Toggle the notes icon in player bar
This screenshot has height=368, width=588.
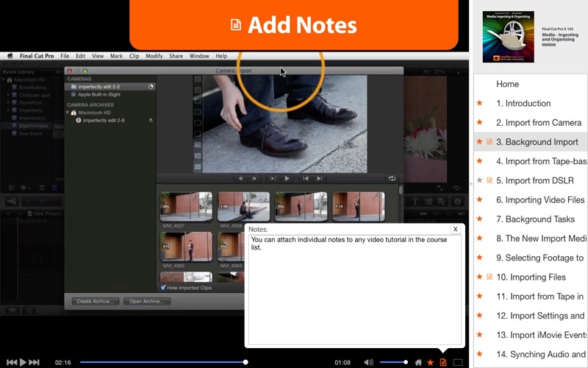(x=443, y=362)
